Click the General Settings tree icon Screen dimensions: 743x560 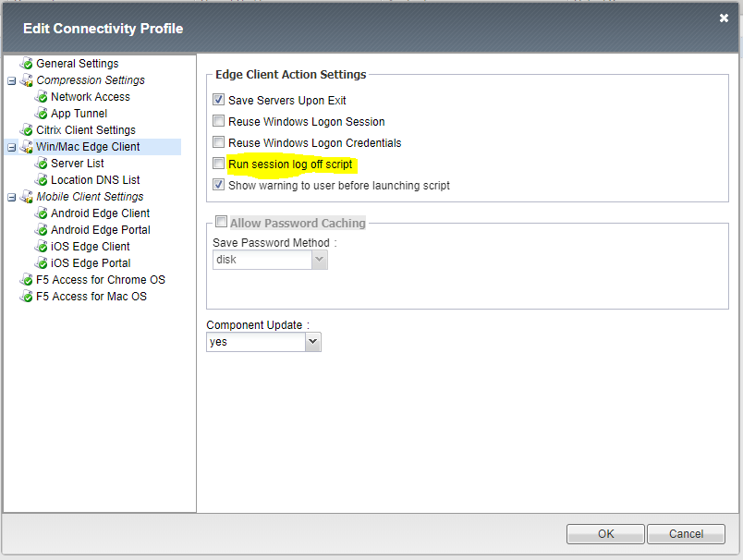[x=26, y=64]
